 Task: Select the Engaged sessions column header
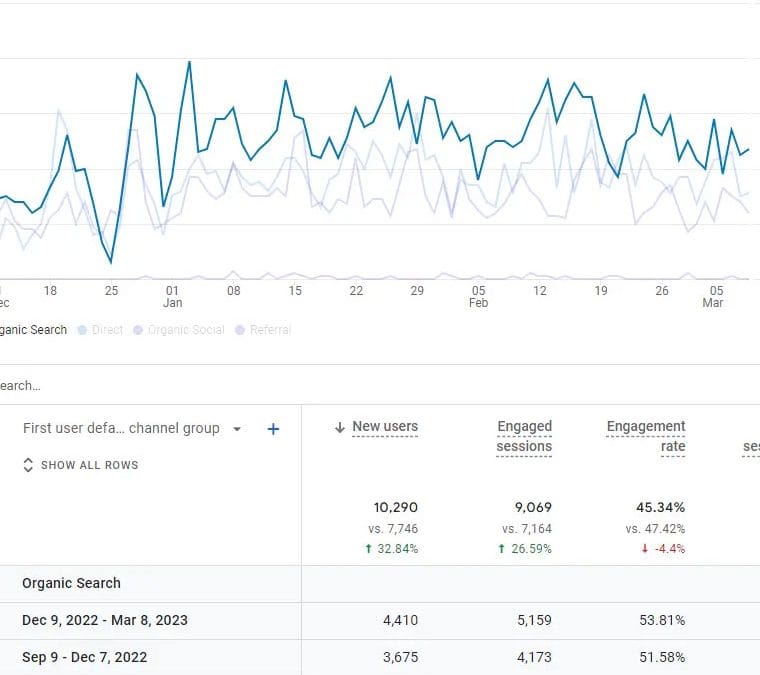click(x=524, y=436)
